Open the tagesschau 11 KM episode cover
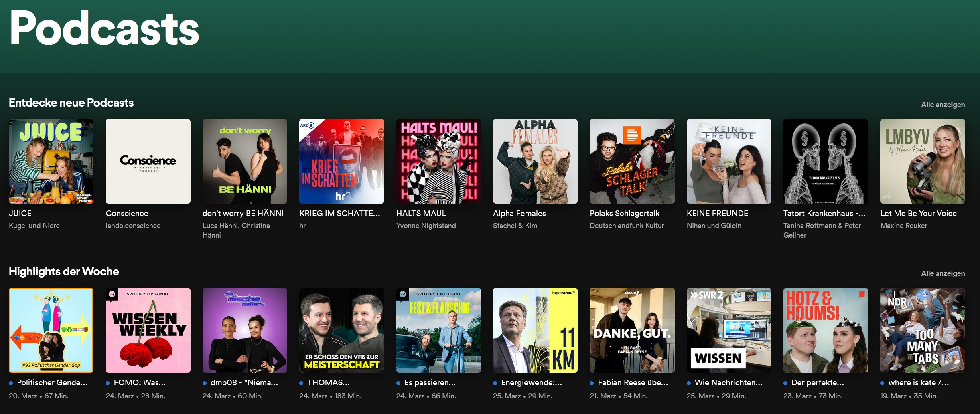Viewport: 980px width, 414px height. coord(535,330)
